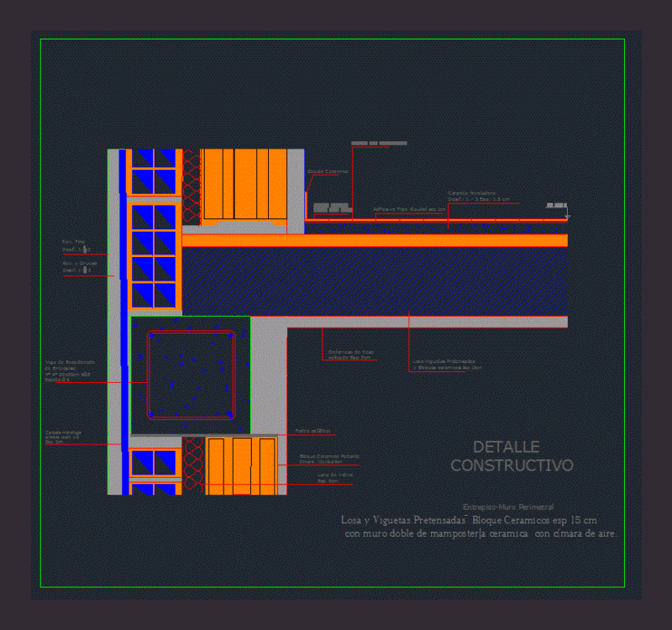
Task: Click the hatched slab section
Action: tap(375, 281)
